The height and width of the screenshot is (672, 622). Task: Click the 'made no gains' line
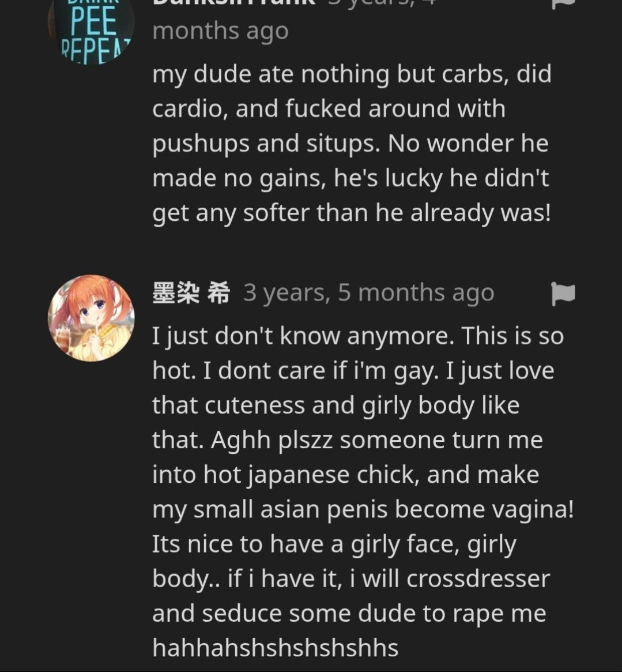tap(350, 178)
